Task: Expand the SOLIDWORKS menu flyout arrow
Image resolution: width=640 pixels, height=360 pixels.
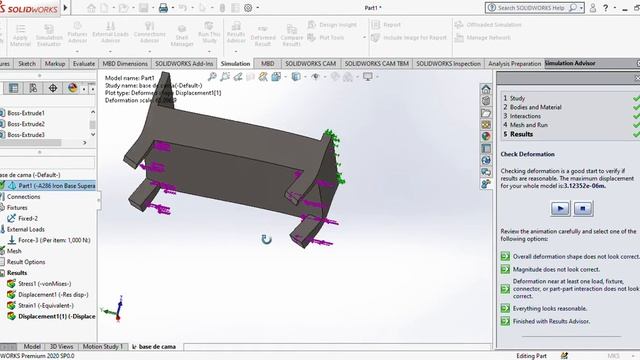Action: pos(65,8)
